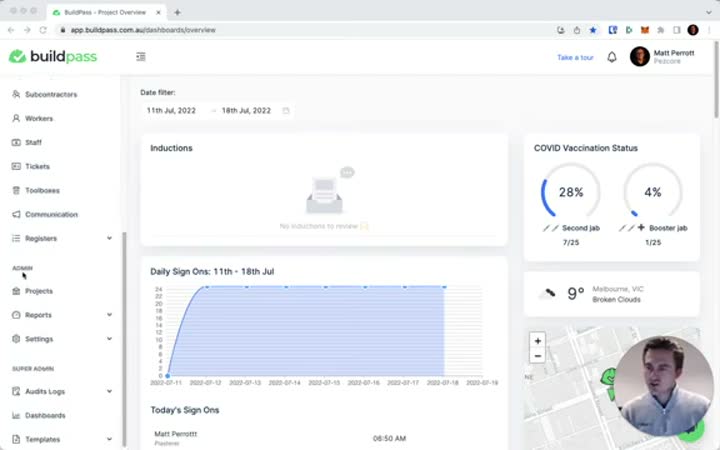Open the date filter calendar icon
This screenshot has height=450, width=720.
coord(286,111)
